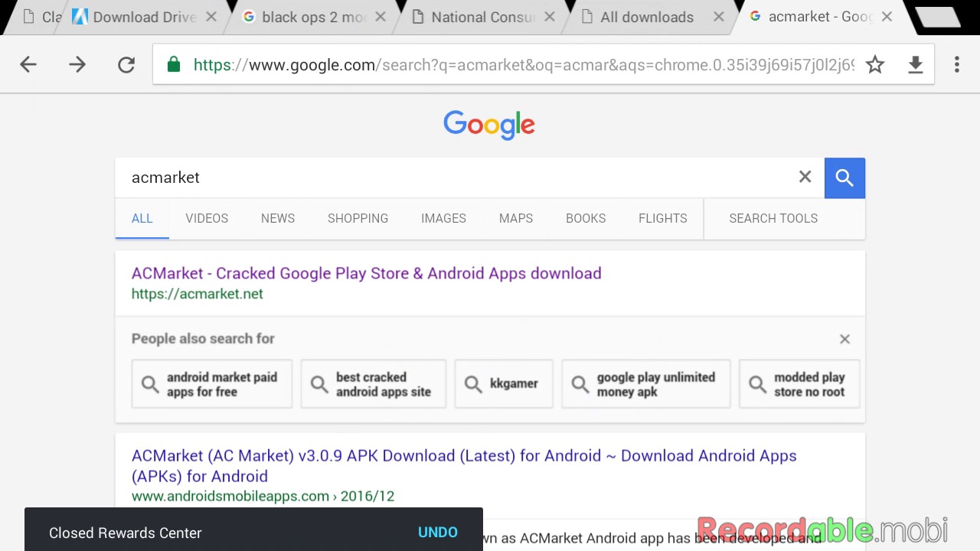Close the acmarket Google tab
This screenshot has width=980, height=551.
[887, 17]
